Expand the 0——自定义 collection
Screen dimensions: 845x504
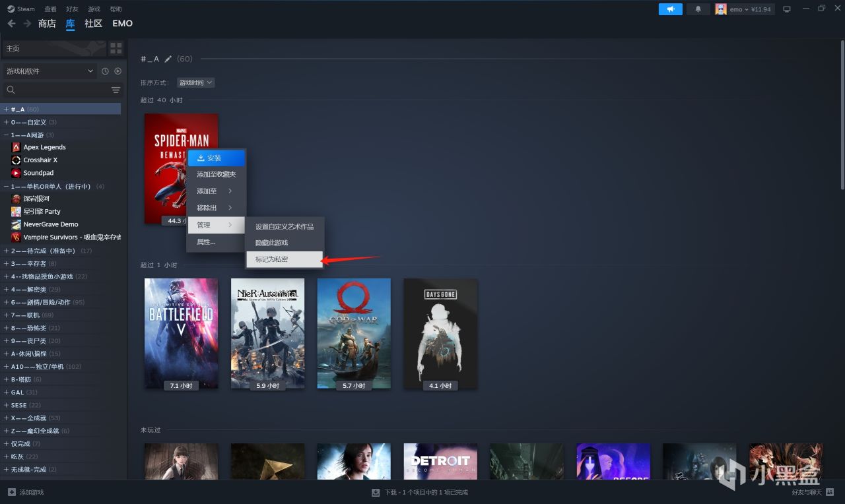pyautogui.click(x=6, y=122)
